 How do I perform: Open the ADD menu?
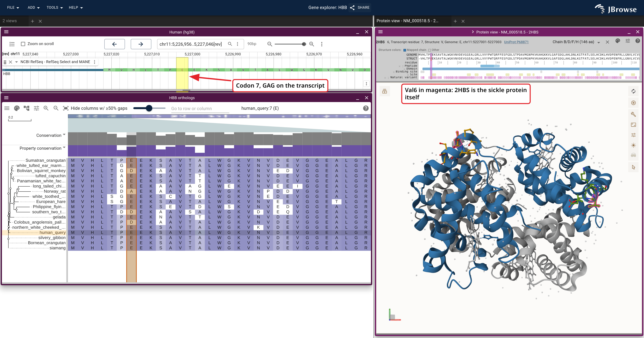tap(33, 8)
